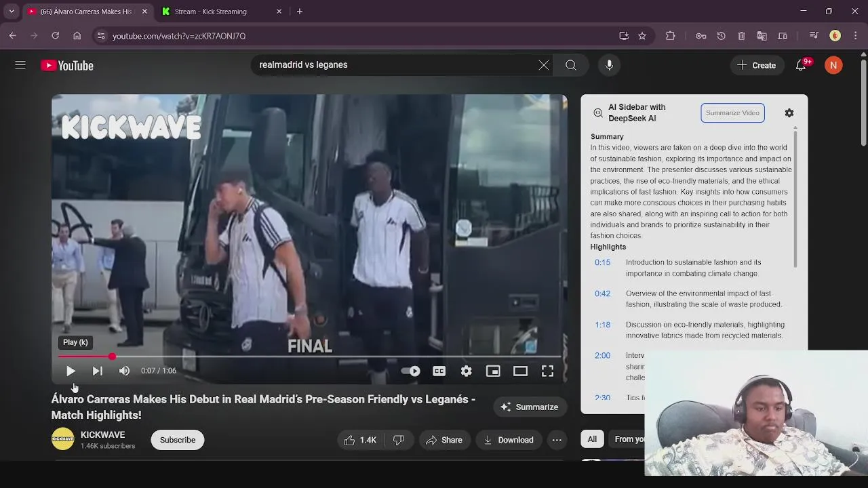868x488 pixels.
Task: Open a new browser tab
Action: 300,12
